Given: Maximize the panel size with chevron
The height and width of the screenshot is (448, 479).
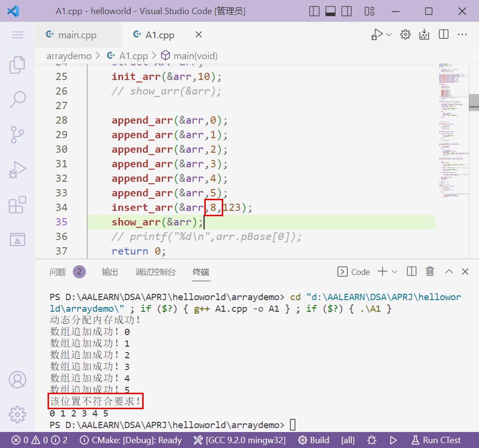Looking at the screenshot, I should click(x=449, y=272).
